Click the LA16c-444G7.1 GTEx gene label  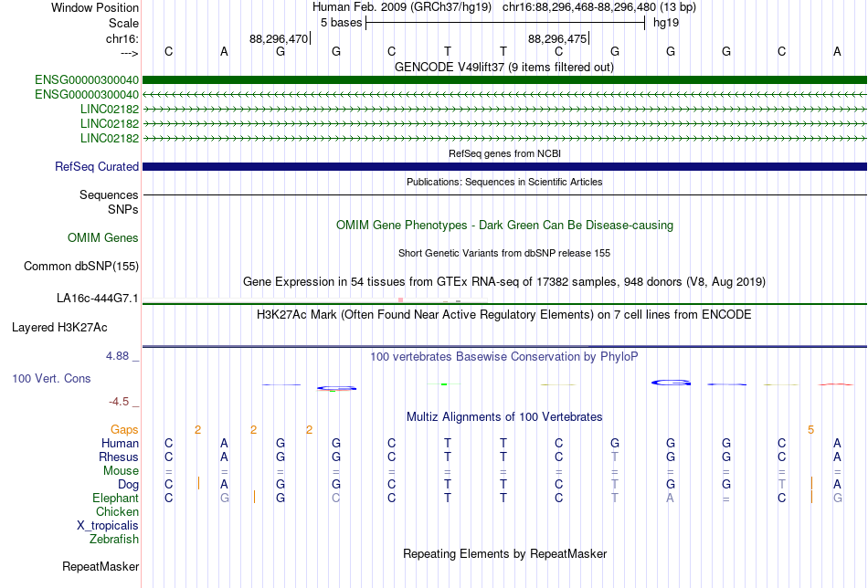pyautogui.click(x=98, y=299)
